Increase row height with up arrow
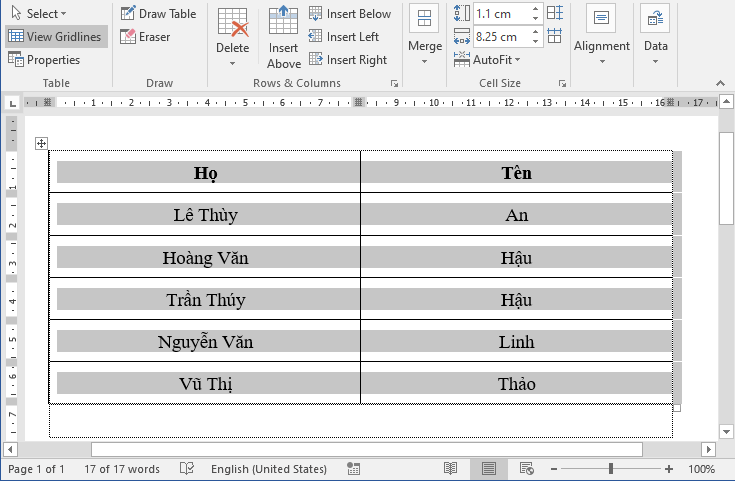The width and height of the screenshot is (735, 481). click(x=535, y=9)
